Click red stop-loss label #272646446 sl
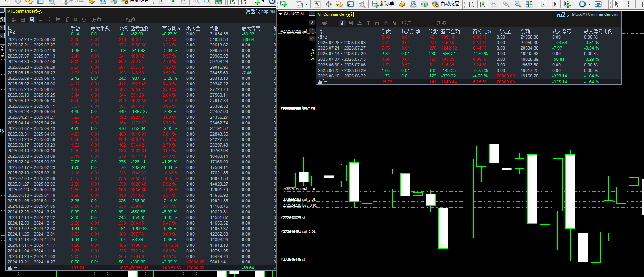 pyautogui.click(x=293, y=259)
